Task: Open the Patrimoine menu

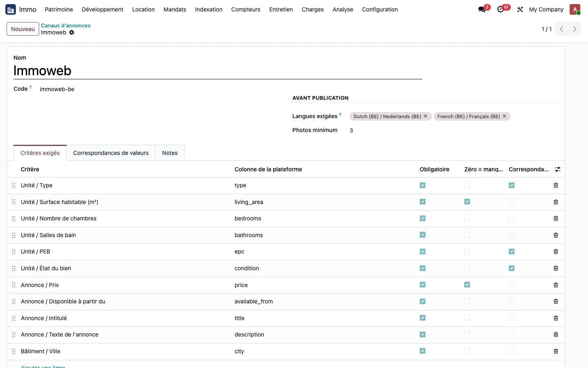Action: click(59, 9)
